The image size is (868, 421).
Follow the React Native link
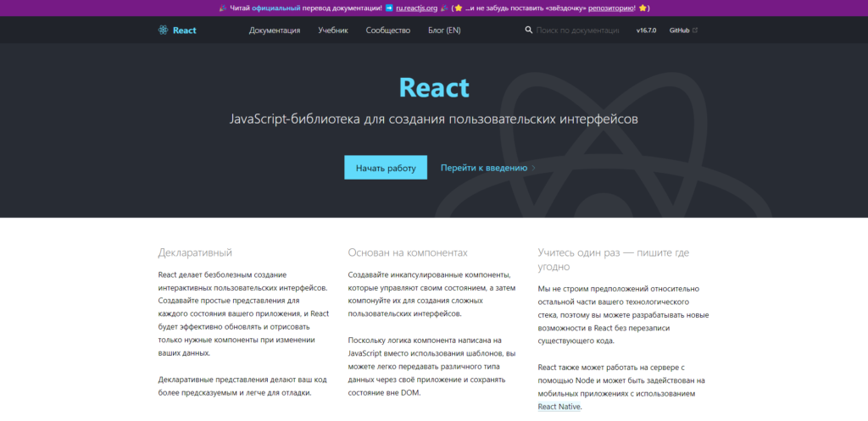(x=559, y=407)
